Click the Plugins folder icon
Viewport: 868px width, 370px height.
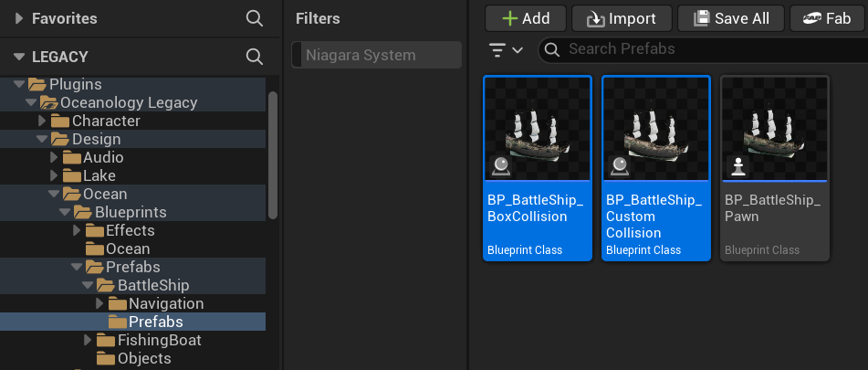pos(37,84)
